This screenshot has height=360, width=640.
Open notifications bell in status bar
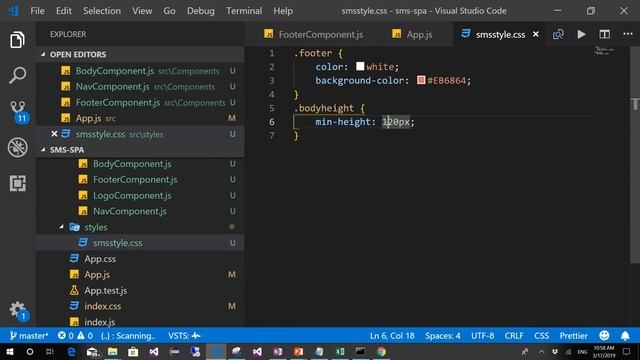coord(625,336)
